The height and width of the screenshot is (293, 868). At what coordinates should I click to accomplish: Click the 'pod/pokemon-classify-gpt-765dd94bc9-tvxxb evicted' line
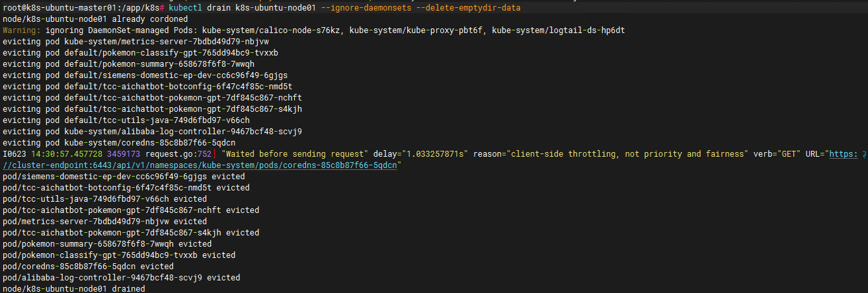[x=118, y=255]
